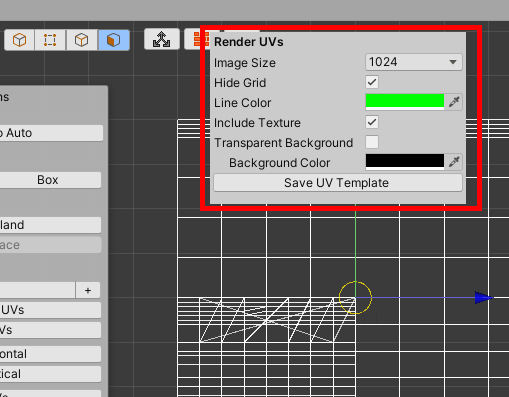Click the 'Render UVs' panel title
The height and width of the screenshot is (397, 509).
(x=249, y=42)
